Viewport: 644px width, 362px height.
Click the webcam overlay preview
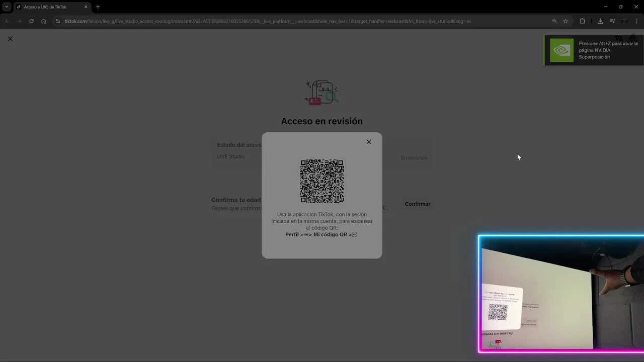(561, 294)
